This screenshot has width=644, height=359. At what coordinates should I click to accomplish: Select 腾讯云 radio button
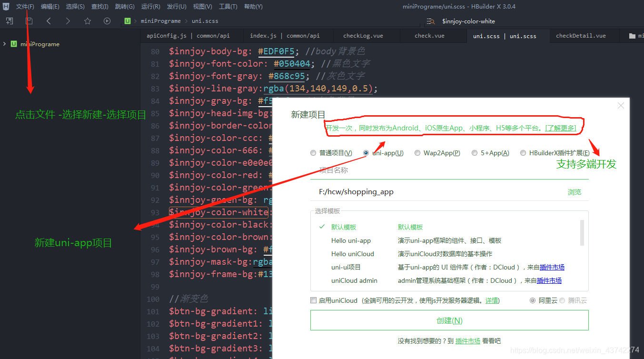pos(562,300)
